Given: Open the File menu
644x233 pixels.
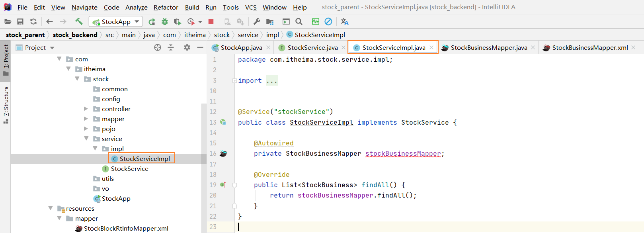Looking at the screenshot, I should (x=22, y=7).
